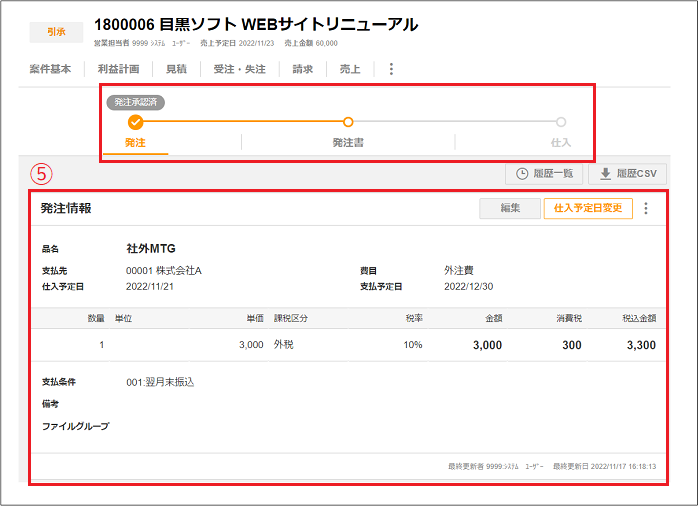Download history via 履歴CSV button
This screenshot has width=700, height=510.
(627, 173)
